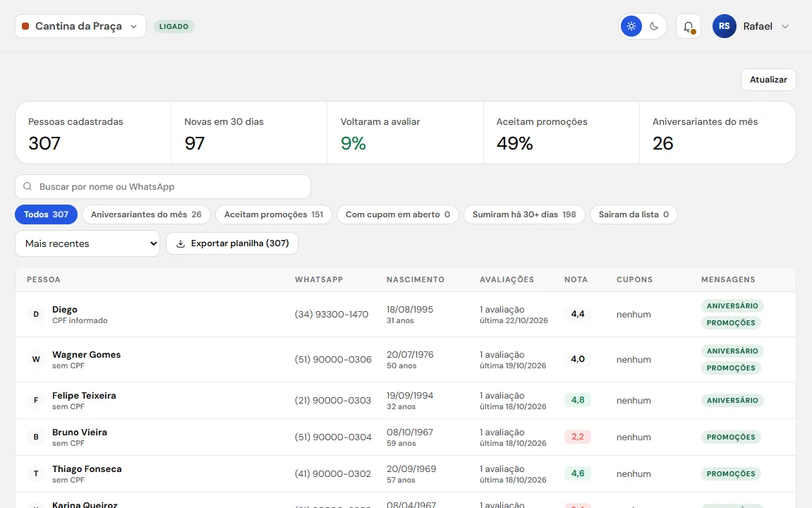Image resolution: width=812 pixels, height=508 pixels.
Task: Click the LIGADO status badge
Action: [x=174, y=26]
